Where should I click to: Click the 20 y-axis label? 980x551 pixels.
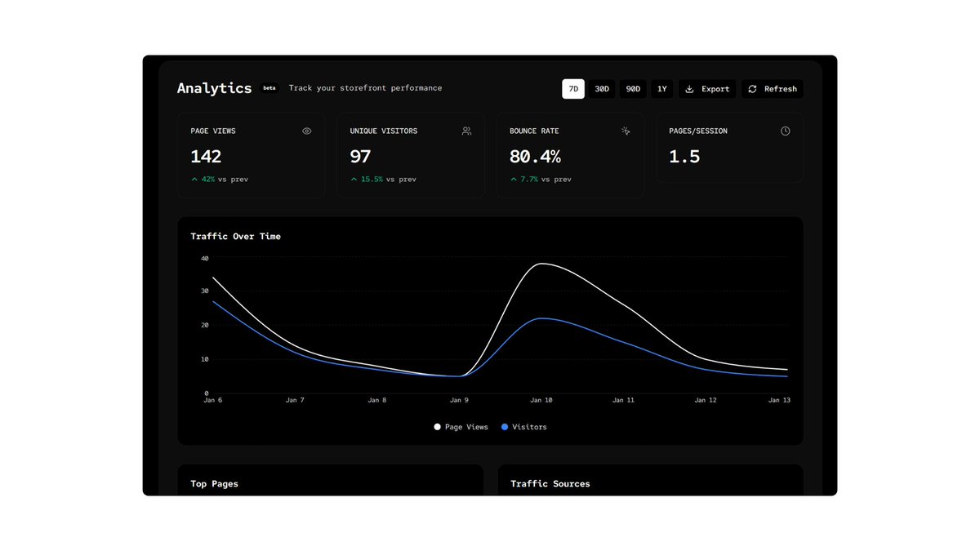point(204,325)
